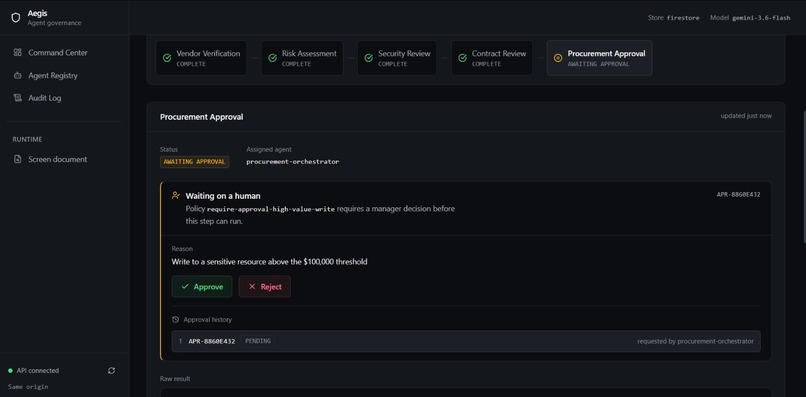Click the PENDING label in approval history

(258, 341)
